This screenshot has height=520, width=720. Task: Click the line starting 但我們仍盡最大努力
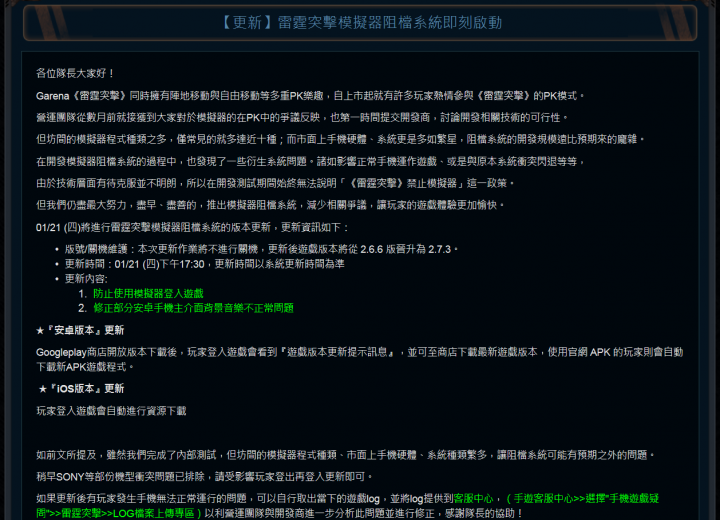pos(270,205)
